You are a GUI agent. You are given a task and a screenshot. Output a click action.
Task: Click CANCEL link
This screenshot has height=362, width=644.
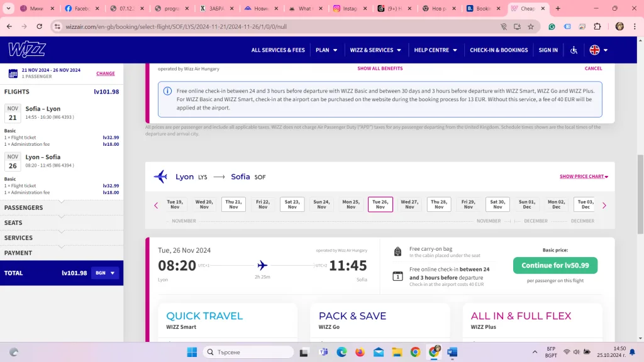click(x=593, y=69)
